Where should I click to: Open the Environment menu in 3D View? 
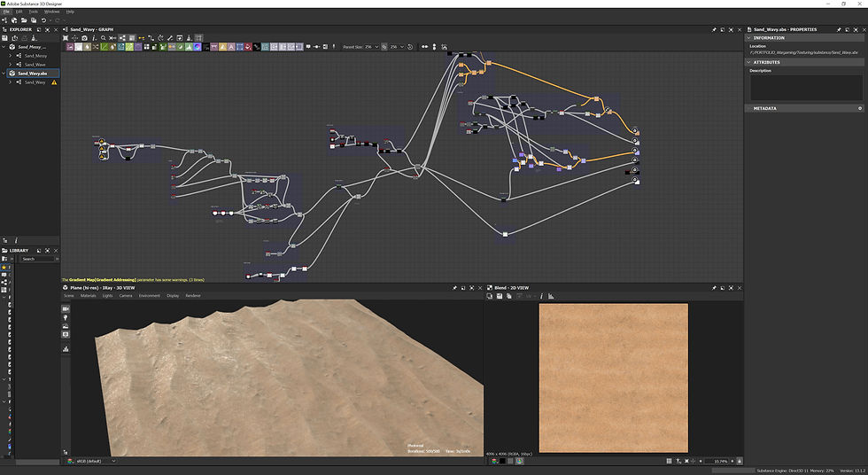[x=150, y=296]
